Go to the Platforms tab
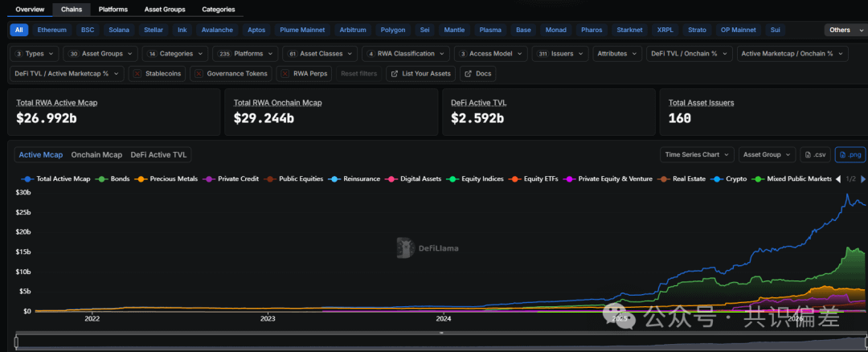This screenshot has height=352, width=868. pos(113,10)
